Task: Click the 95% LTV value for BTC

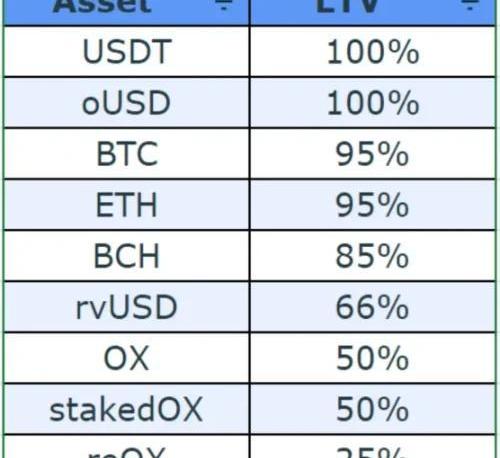Action: point(373,154)
